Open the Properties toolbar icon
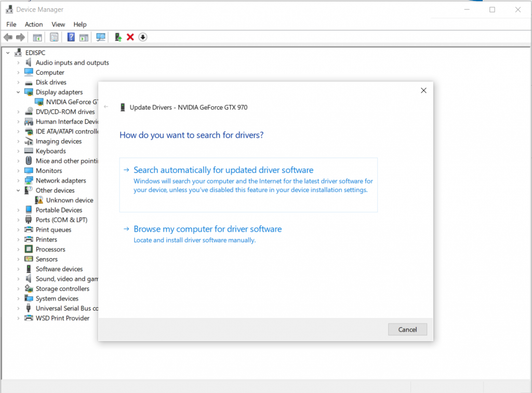The image size is (532, 393). (54, 37)
